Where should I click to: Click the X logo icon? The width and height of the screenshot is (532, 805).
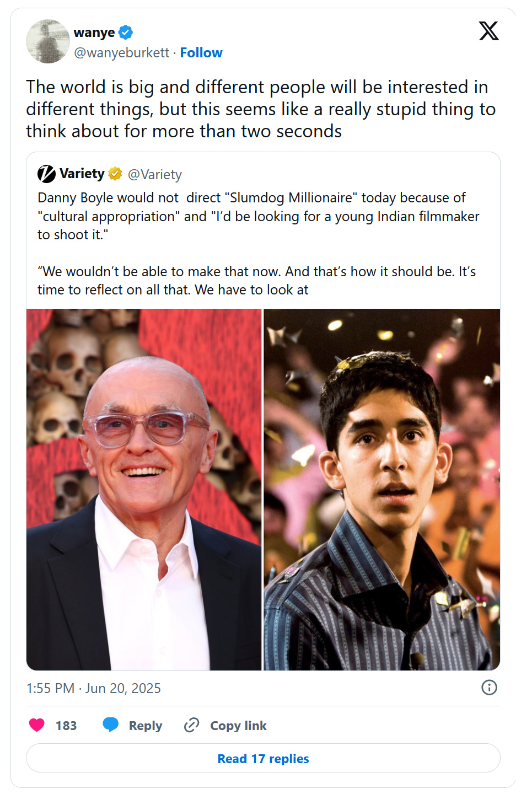click(488, 31)
